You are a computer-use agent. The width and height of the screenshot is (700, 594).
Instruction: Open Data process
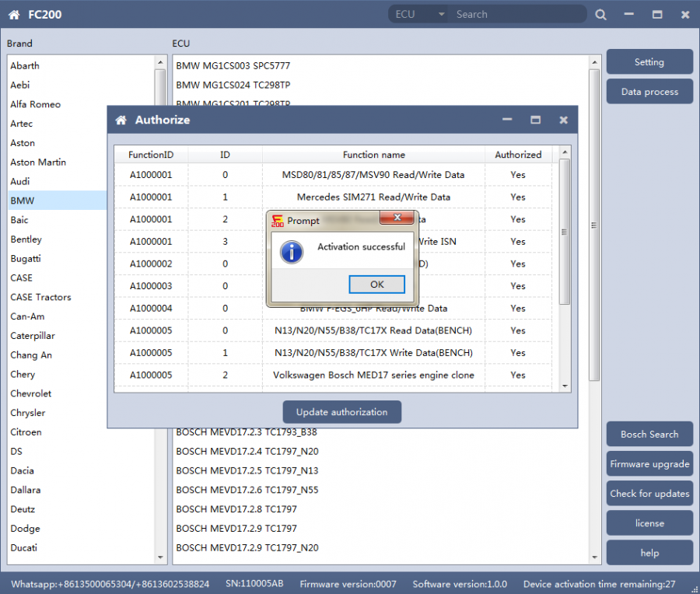click(x=649, y=92)
